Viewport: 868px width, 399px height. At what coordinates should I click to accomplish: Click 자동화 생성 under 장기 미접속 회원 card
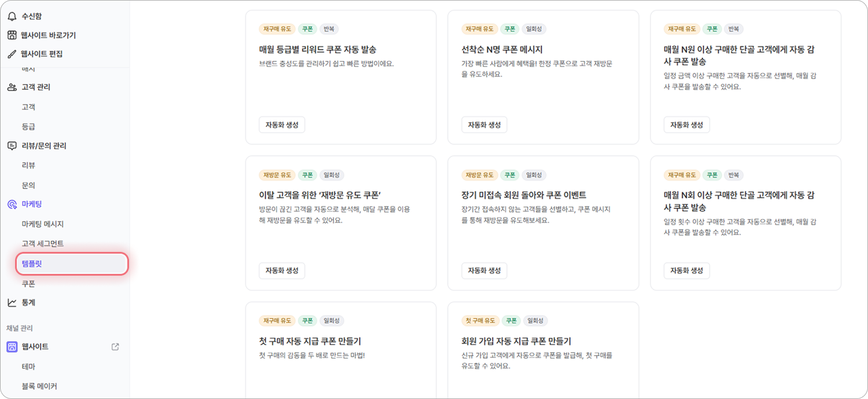pos(484,270)
